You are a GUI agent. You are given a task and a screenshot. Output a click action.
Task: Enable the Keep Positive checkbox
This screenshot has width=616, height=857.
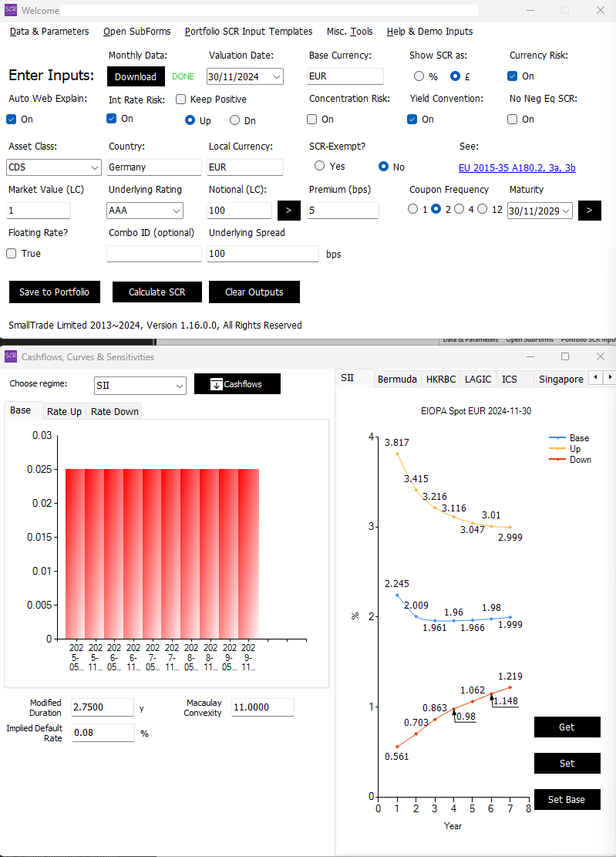[181, 99]
